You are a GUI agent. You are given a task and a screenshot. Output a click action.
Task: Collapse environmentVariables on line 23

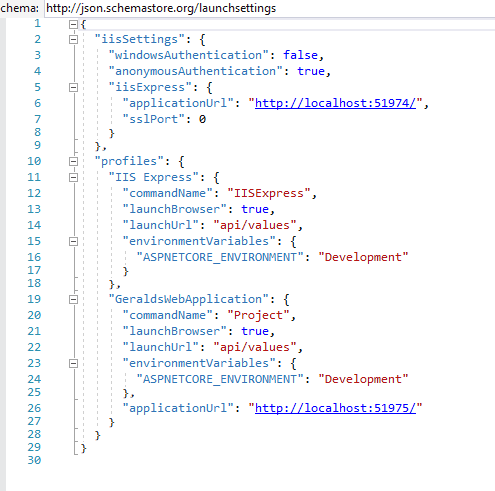(x=73, y=364)
